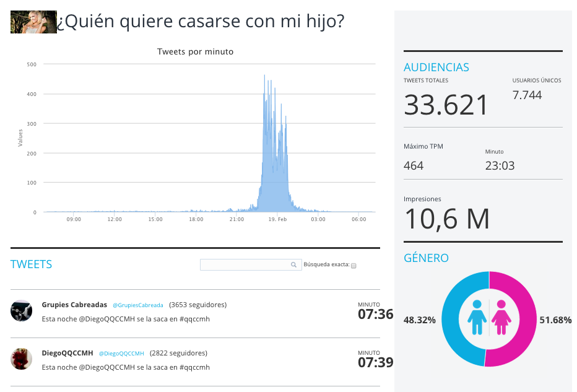
Task: Select the pink female donut segment
Action: (x=527, y=319)
